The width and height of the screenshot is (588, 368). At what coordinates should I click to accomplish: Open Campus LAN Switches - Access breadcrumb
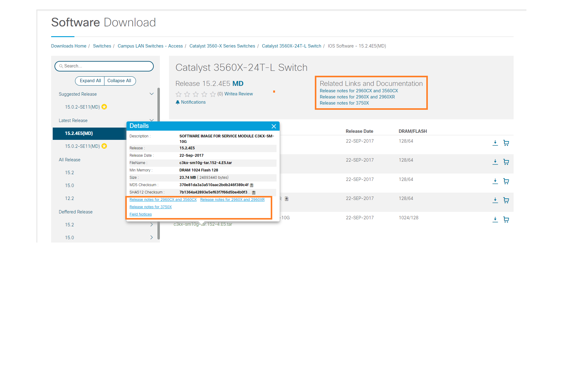[x=150, y=46]
